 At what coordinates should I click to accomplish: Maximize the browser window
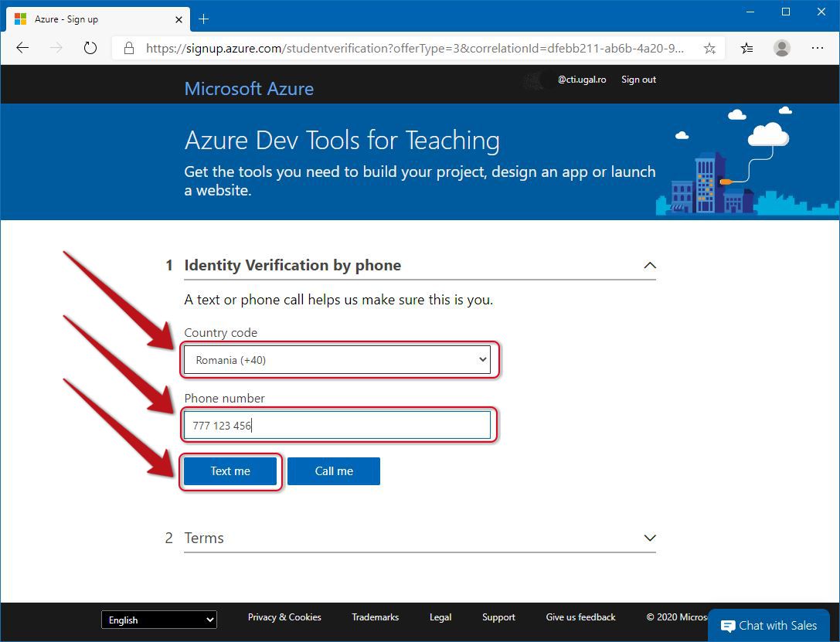(786, 12)
